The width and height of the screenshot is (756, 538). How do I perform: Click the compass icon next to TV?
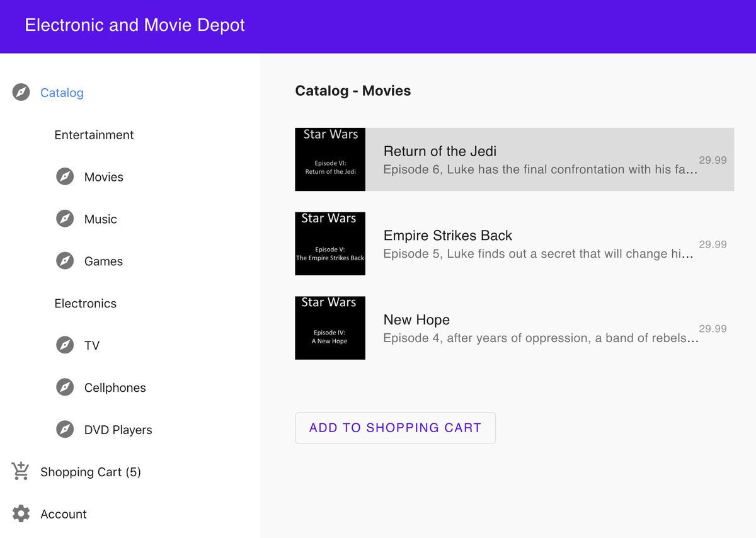coord(65,345)
